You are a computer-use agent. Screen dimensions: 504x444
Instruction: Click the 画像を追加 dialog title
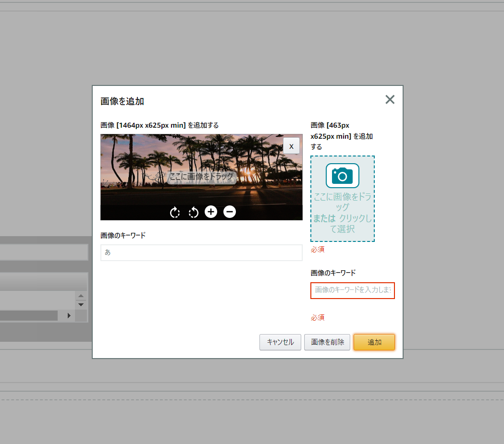coord(122,101)
